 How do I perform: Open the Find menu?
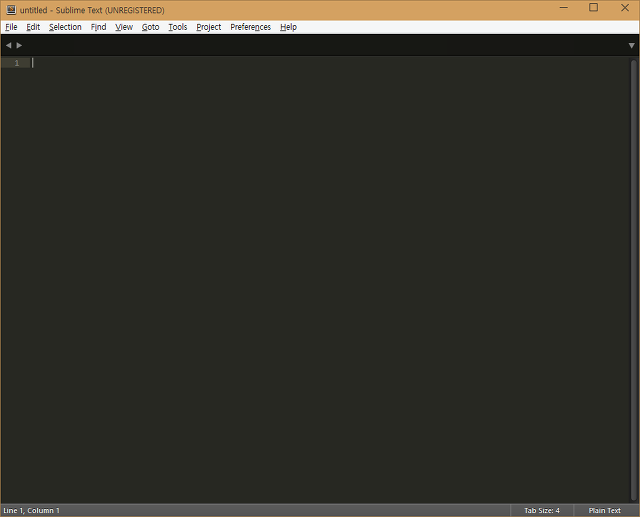coord(98,27)
